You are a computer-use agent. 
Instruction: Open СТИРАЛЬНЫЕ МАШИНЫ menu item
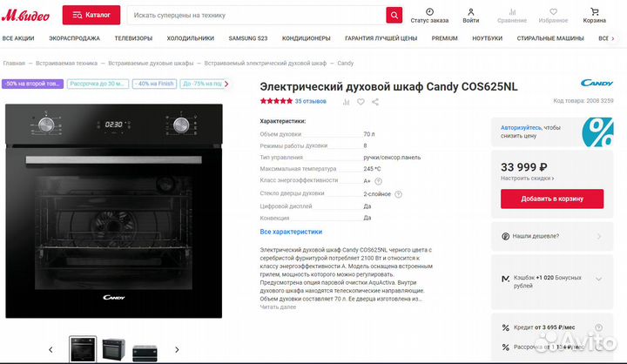550,38
